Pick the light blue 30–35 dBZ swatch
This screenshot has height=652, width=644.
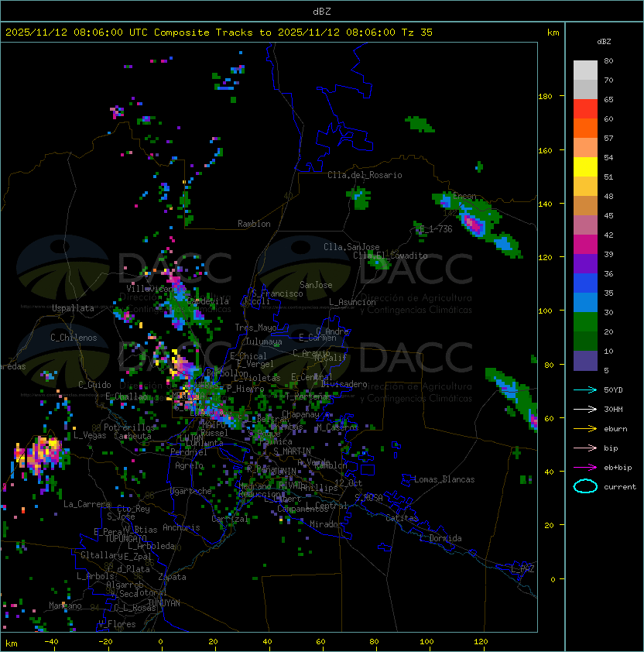point(585,302)
